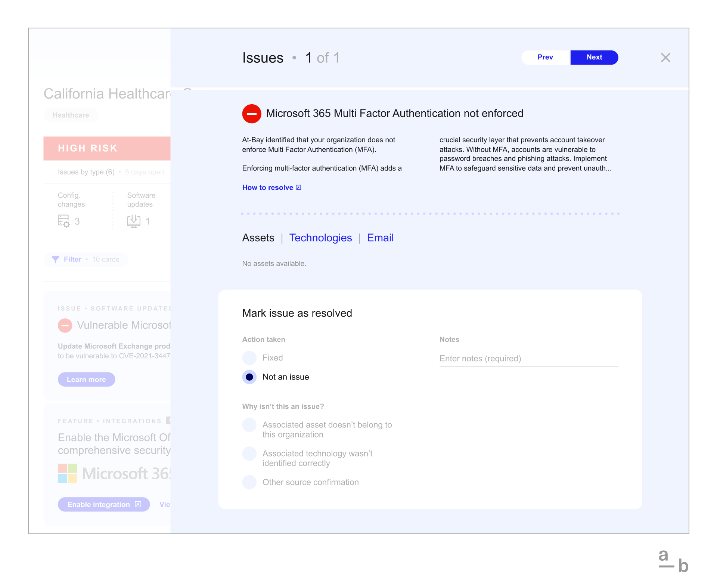Switch to the Technologies tab

320,238
